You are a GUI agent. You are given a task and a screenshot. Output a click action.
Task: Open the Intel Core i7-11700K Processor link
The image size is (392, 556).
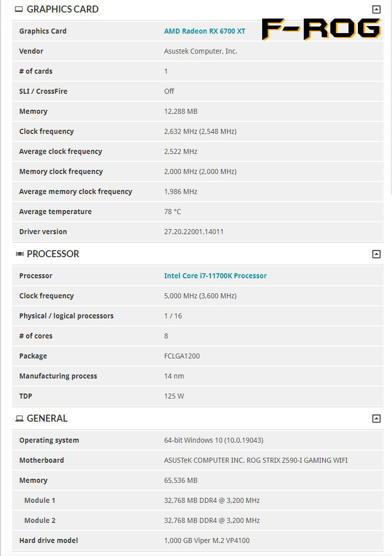pos(215,276)
